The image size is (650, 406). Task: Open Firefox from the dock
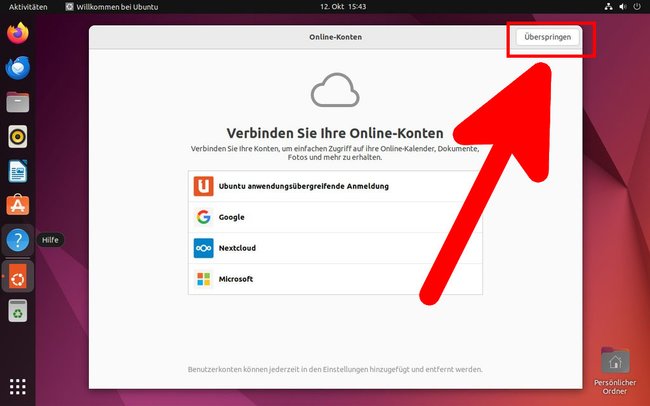(x=17, y=33)
